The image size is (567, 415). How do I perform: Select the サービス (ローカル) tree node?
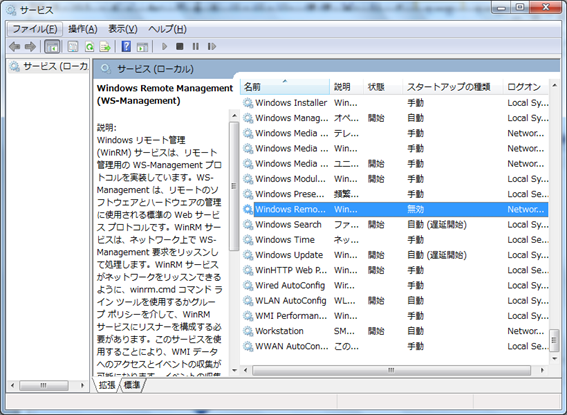[x=48, y=67]
